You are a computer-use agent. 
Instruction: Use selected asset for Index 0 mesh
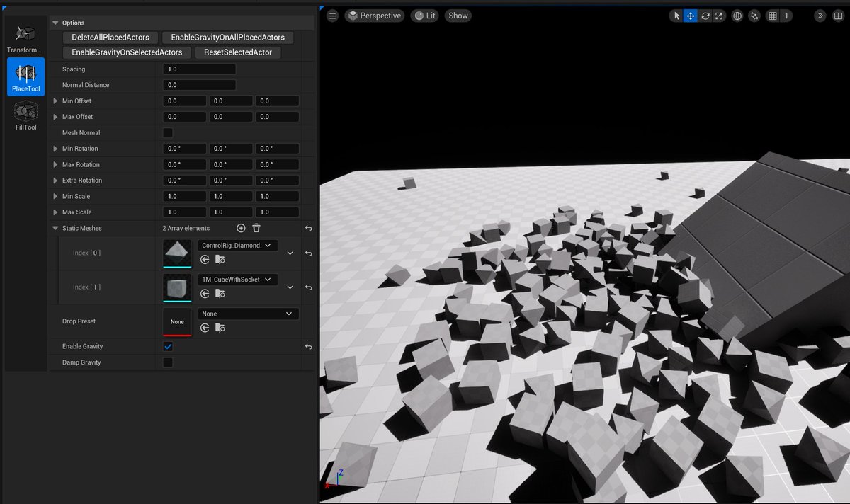[205, 259]
